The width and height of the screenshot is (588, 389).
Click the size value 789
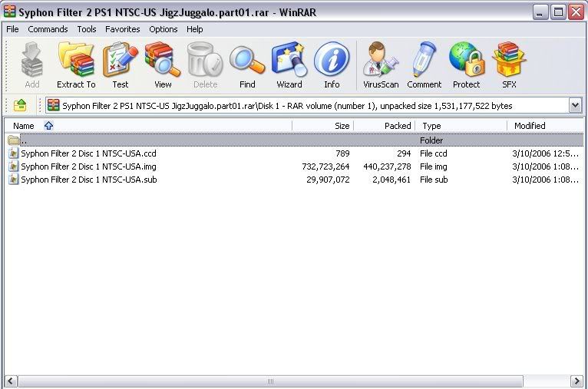343,153
